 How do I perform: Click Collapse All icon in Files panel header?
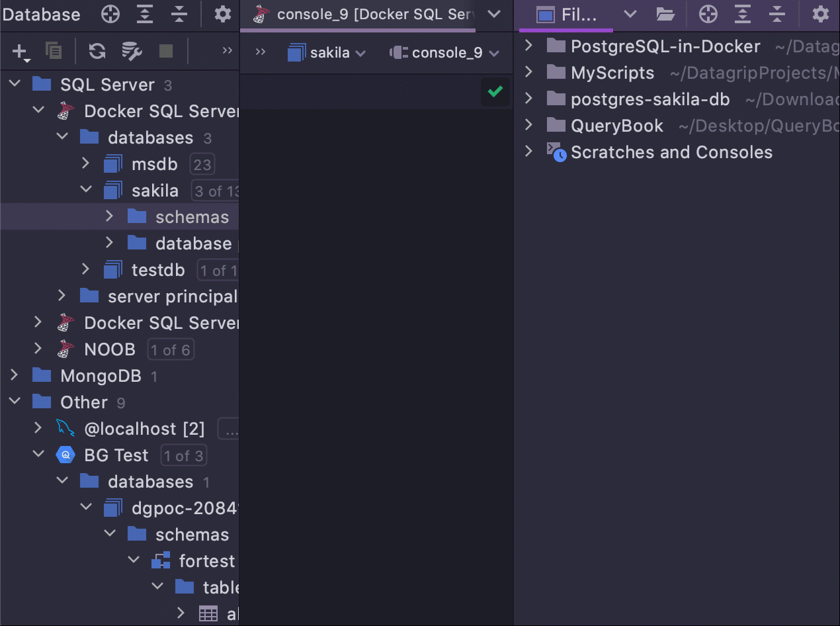[777, 14]
